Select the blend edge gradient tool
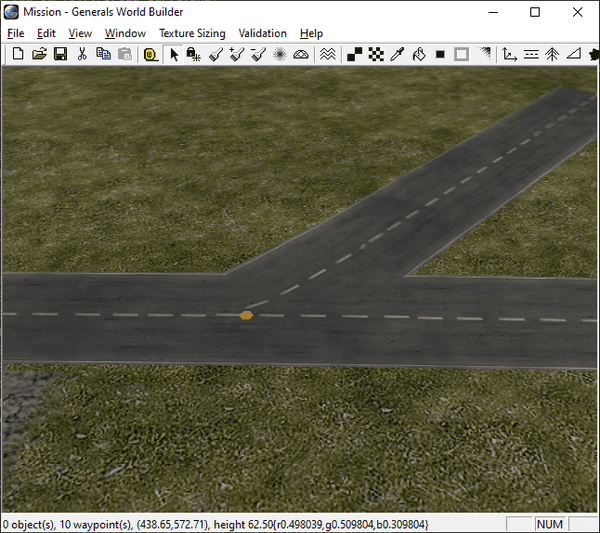 [485, 53]
